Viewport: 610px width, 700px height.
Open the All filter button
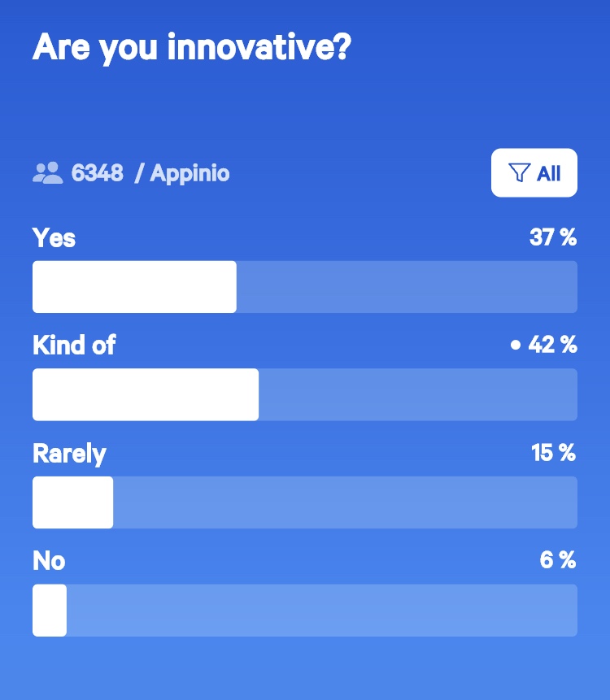coord(534,173)
